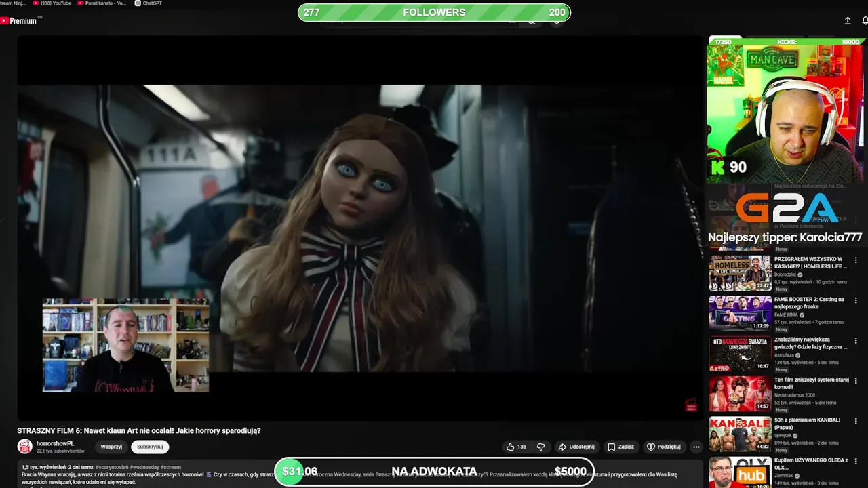Switch to the (106) YouTube bookmark tab
Screen dimensions: 868x488
(52, 3)
